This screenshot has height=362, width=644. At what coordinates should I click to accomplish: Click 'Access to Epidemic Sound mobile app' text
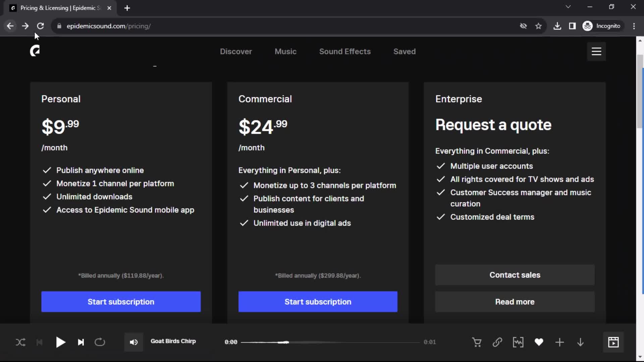coord(125,210)
